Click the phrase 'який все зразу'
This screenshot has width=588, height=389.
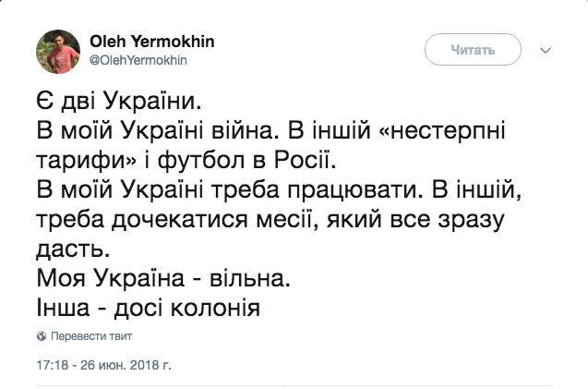click(415, 220)
